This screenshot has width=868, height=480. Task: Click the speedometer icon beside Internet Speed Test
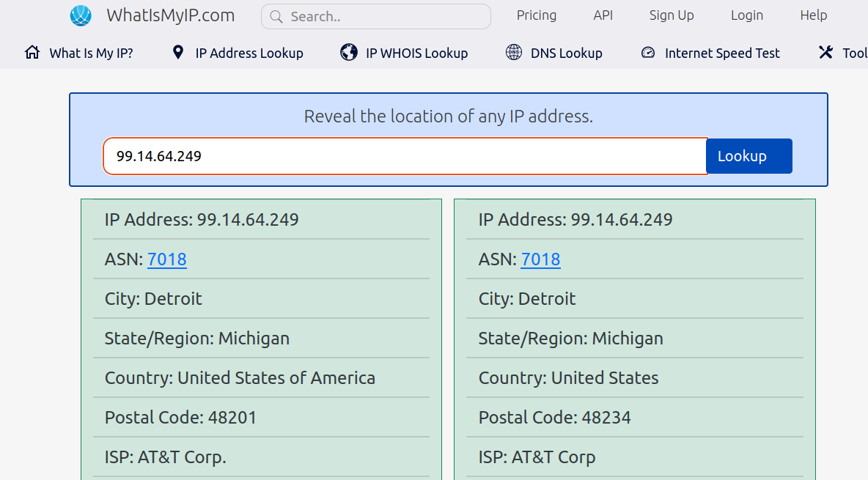pyautogui.click(x=647, y=53)
